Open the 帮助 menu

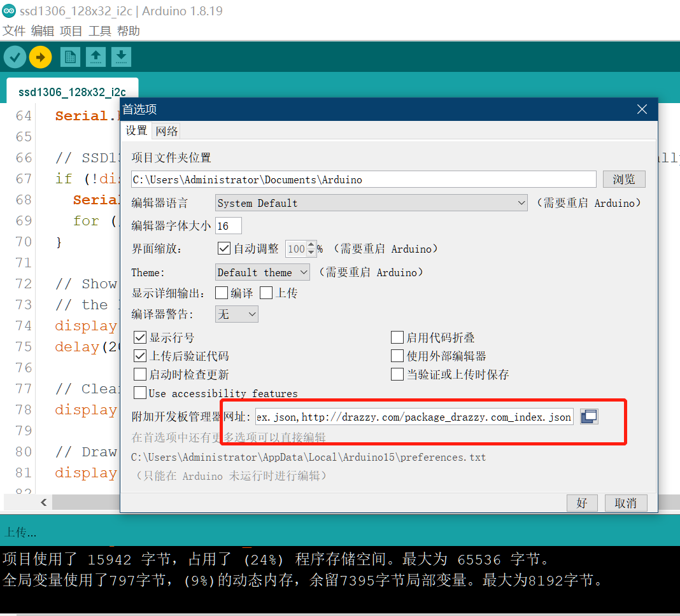[129, 31]
